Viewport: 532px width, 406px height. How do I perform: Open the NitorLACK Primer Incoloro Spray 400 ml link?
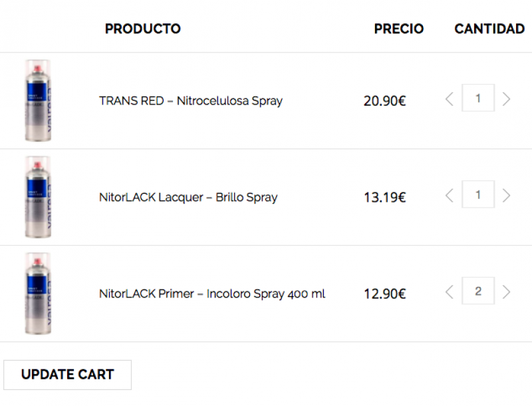tap(212, 294)
